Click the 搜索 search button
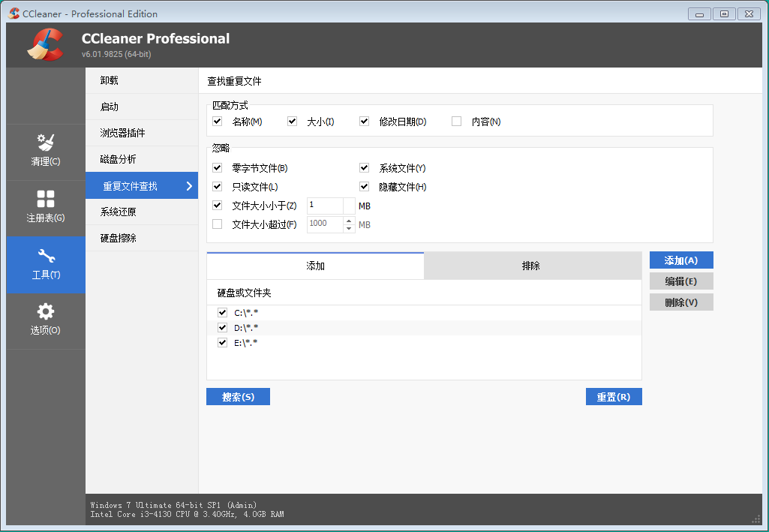 pos(238,397)
